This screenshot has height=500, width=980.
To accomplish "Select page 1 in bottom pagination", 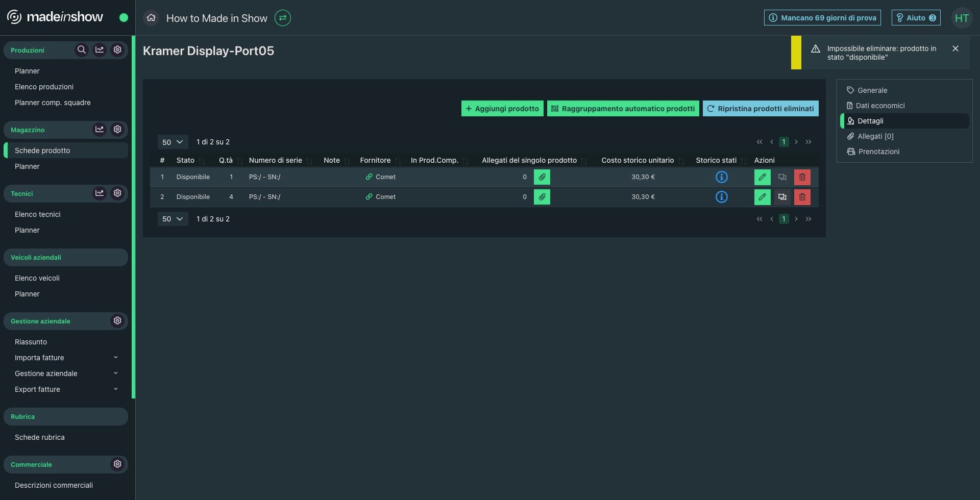I will coord(784,219).
